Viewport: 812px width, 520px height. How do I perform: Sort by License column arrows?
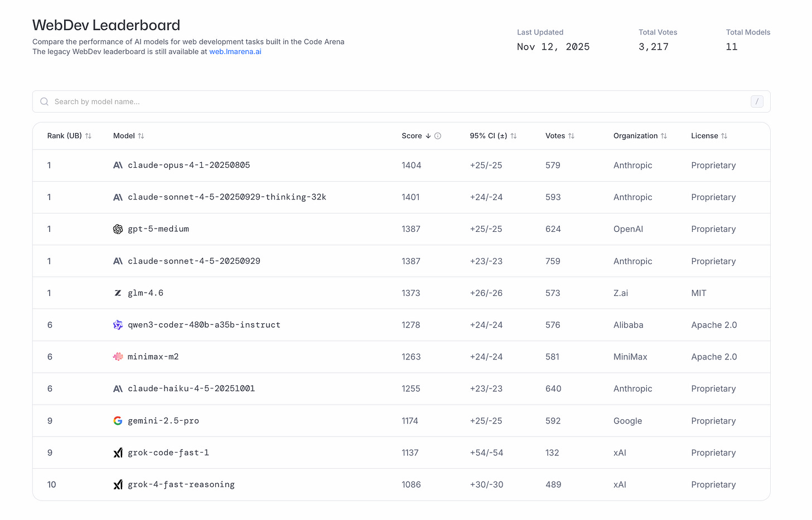click(x=724, y=136)
